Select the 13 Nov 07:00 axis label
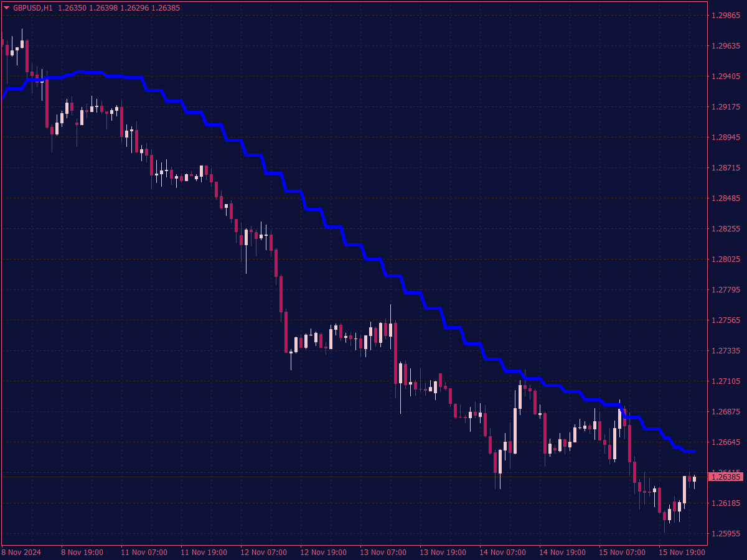Image resolution: width=747 pixels, height=560 pixels. (384, 552)
